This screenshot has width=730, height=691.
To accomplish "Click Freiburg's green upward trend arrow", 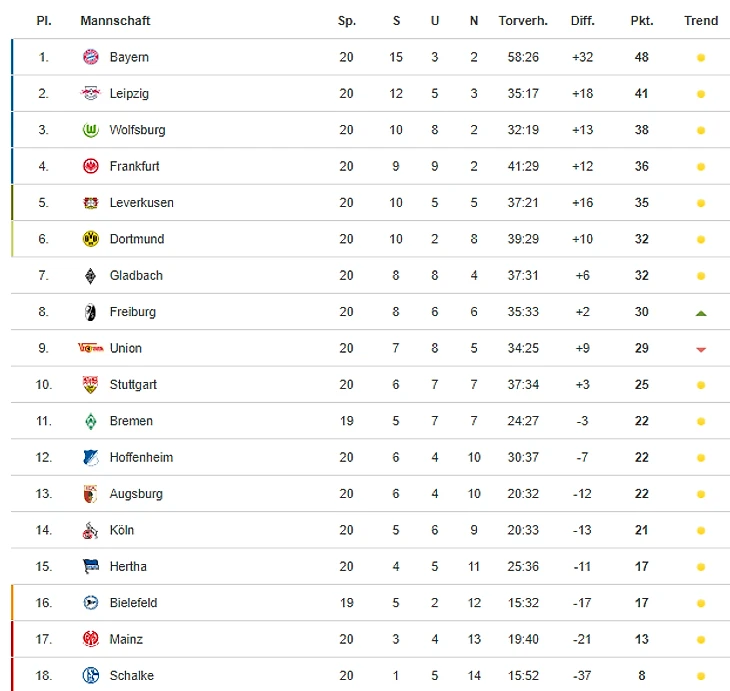I will [x=701, y=313].
